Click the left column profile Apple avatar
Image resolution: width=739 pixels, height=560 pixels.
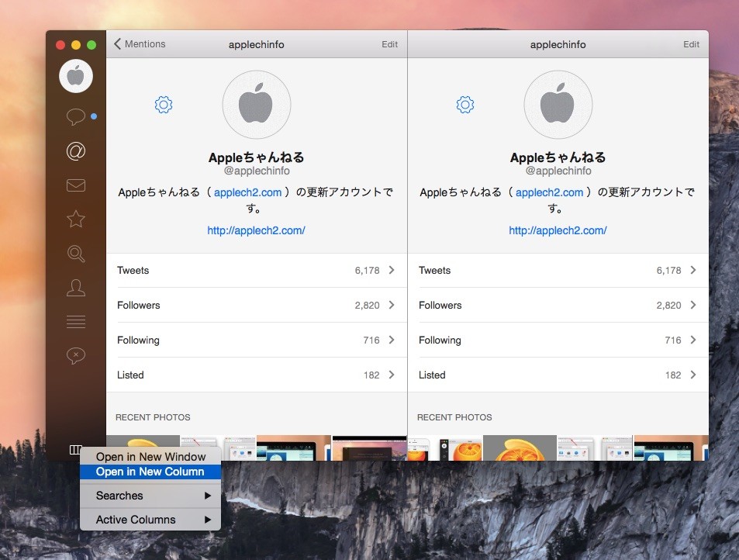point(257,105)
